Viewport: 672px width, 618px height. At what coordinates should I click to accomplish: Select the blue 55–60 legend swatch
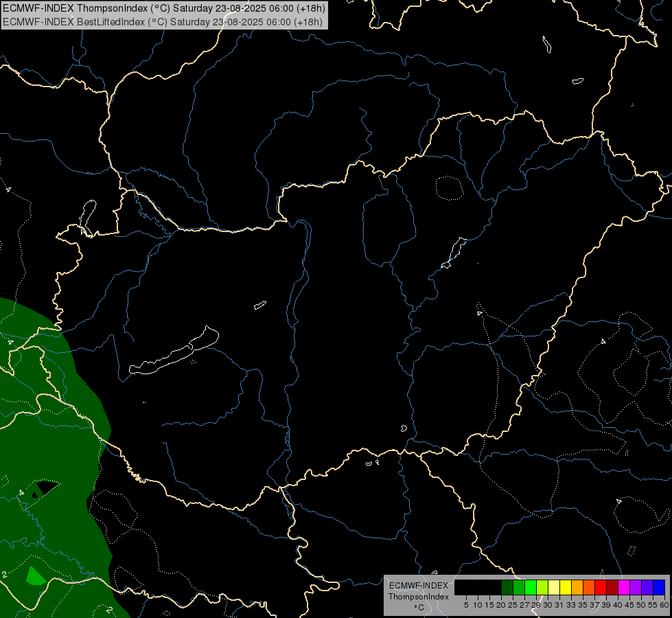coord(659,587)
